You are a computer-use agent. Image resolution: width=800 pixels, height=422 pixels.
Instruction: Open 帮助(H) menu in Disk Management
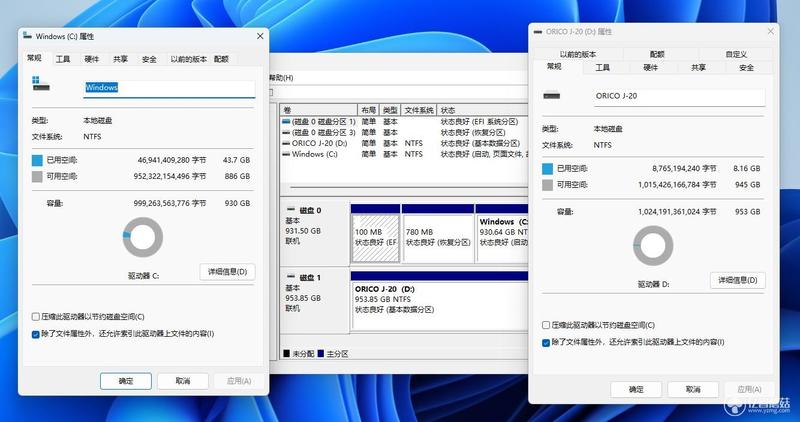(281, 78)
